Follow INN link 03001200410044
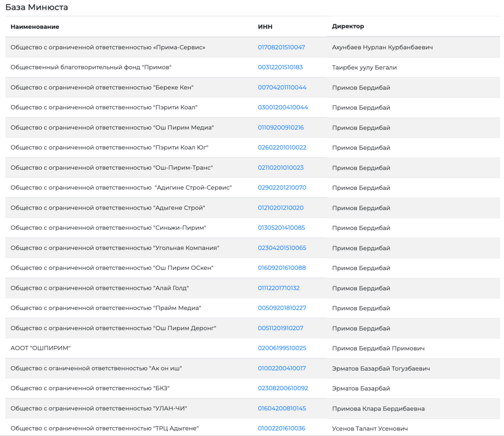504x436 pixels. [283, 107]
